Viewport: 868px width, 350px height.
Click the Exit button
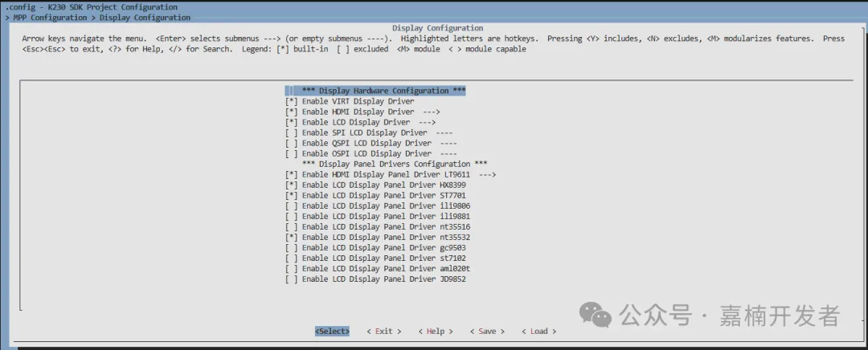point(383,332)
